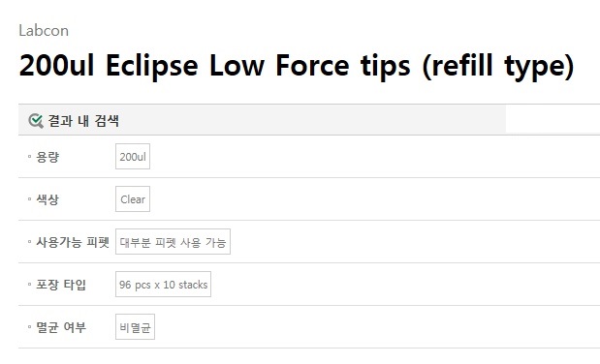600x364 pixels.
Task: Click the 사용가능 피펫 row label
Action: (x=73, y=242)
